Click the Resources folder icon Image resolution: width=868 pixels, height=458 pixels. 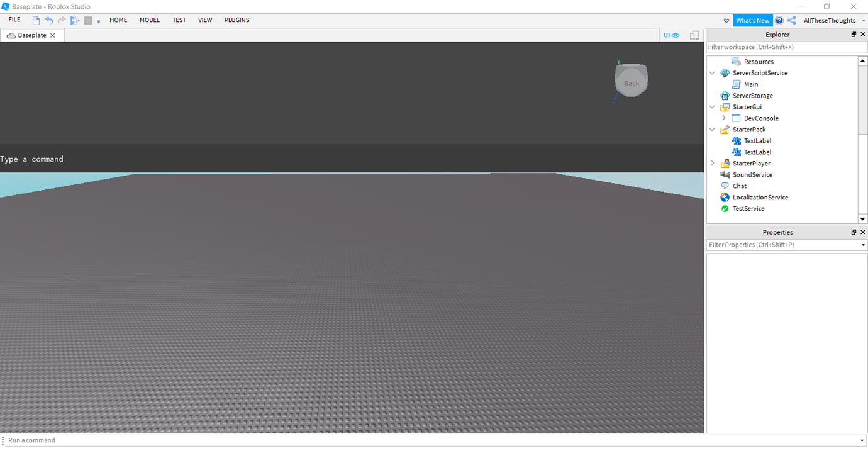click(737, 62)
